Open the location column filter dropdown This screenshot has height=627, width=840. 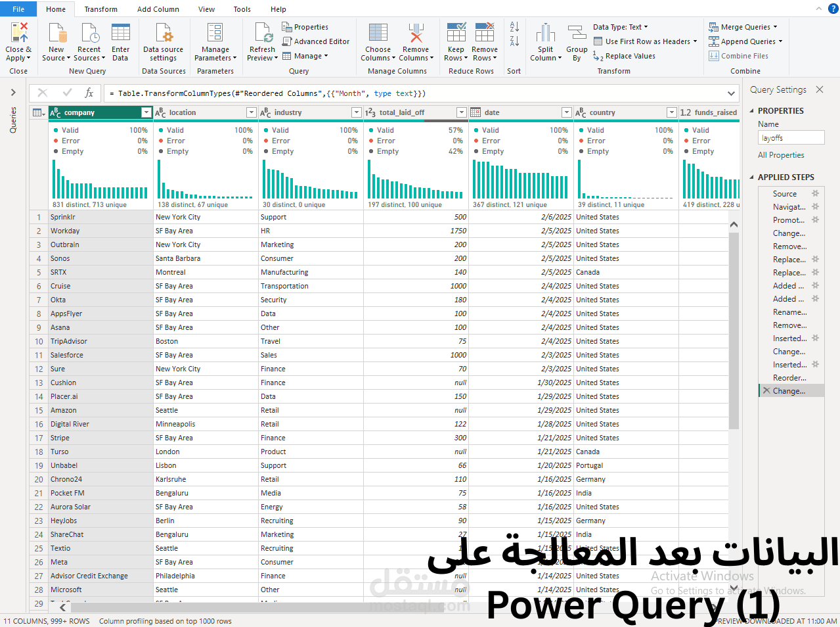[252, 112]
